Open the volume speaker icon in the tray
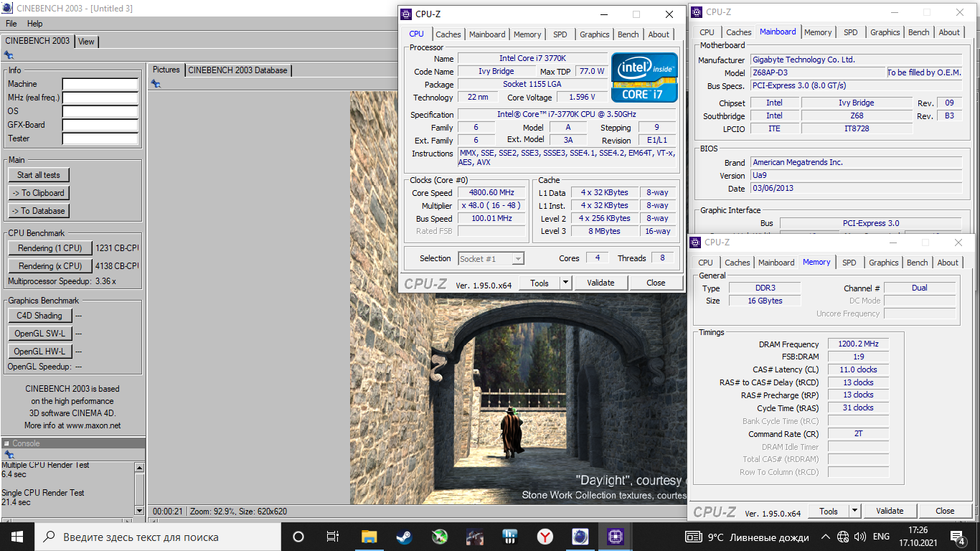 [859, 537]
